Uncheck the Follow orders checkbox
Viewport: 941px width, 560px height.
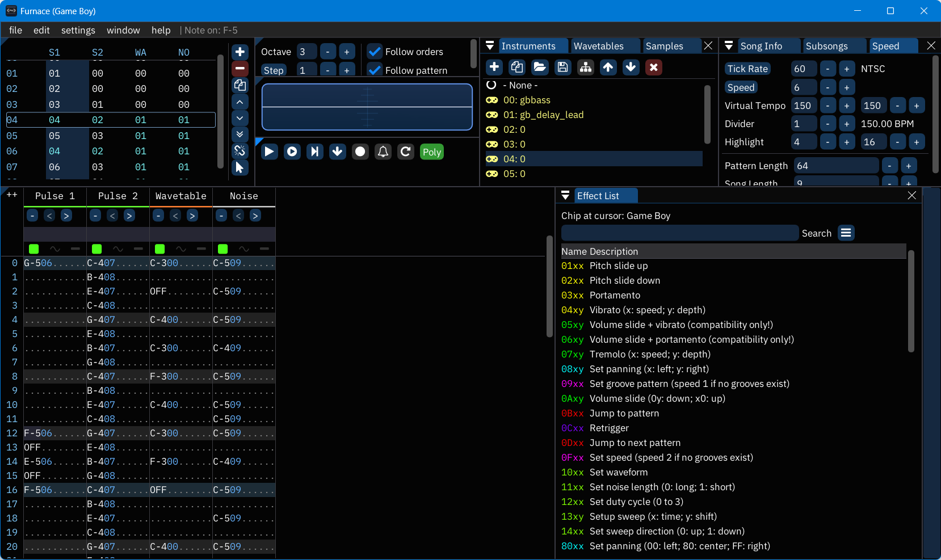click(375, 52)
